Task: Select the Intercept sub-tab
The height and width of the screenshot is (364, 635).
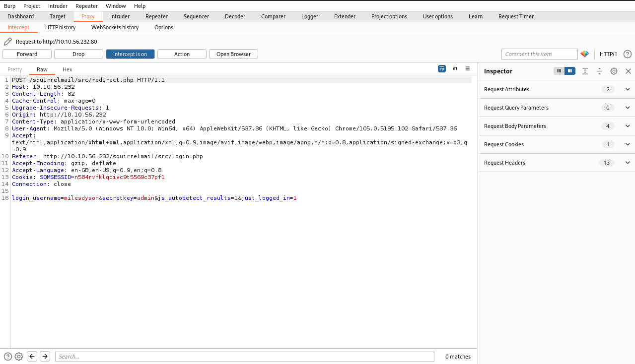Action: coord(18,27)
